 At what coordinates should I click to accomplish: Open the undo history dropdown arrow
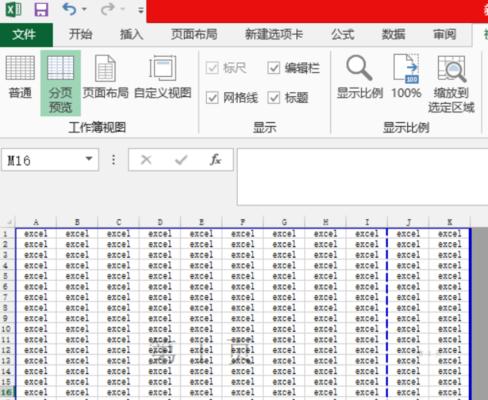[x=84, y=9]
